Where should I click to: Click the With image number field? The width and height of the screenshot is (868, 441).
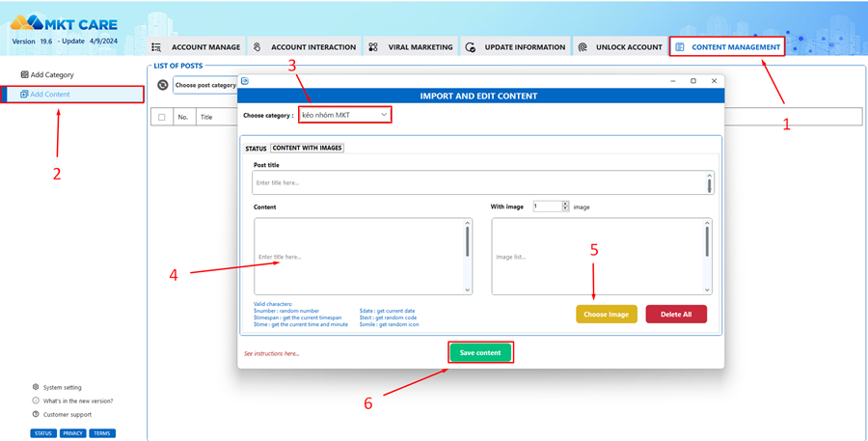[x=548, y=207]
